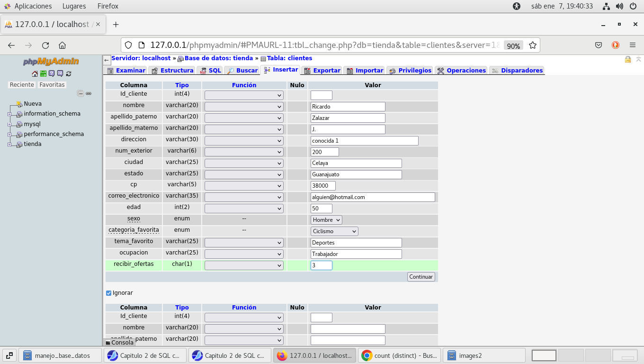Click the Favoritas link in sidebar
Viewport: 644px width, 364px height.
click(52, 85)
